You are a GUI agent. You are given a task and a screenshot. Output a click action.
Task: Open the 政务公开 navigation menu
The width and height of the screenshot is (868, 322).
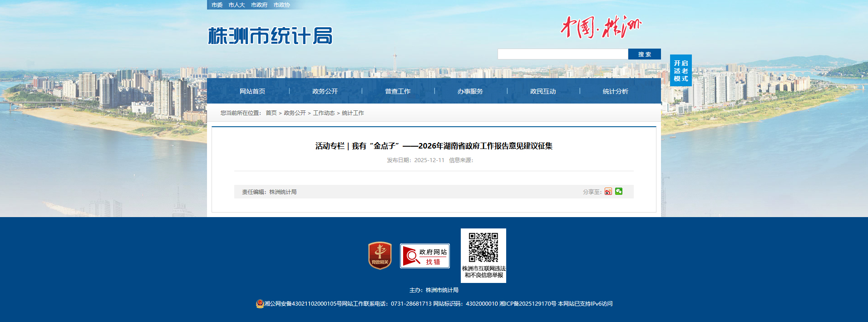pyautogui.click(x=325, y=91)
